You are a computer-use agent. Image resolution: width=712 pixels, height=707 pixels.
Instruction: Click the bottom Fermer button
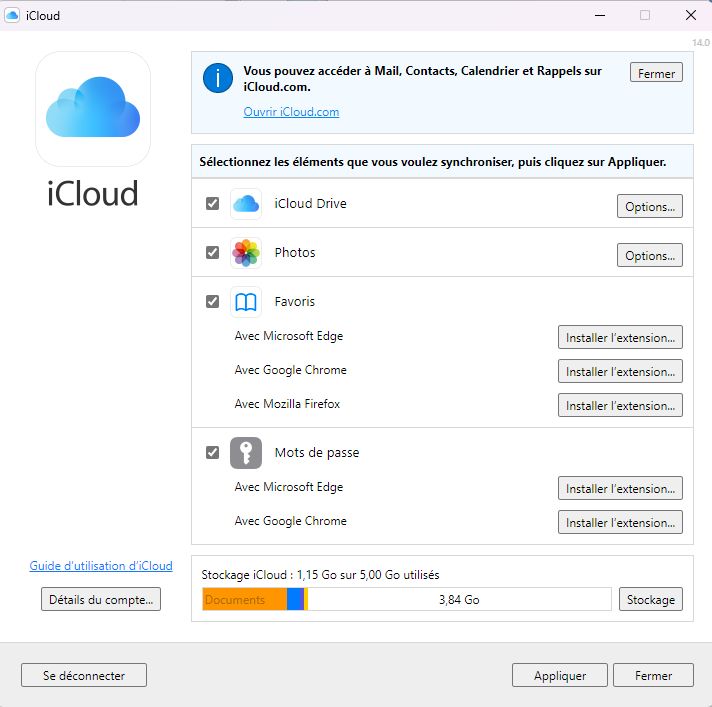pyautogui.click(x=653, y=675)
